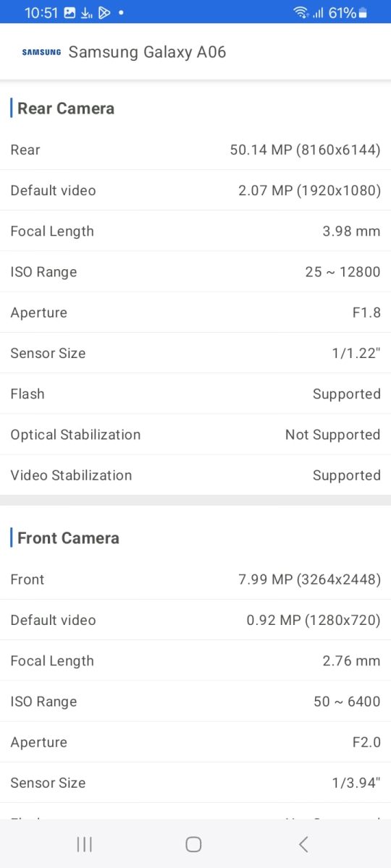The width and height of the screenshot is (391, 868).
Task: Select the Samsung Galaxy A06 title
Action: coord(147,52)
